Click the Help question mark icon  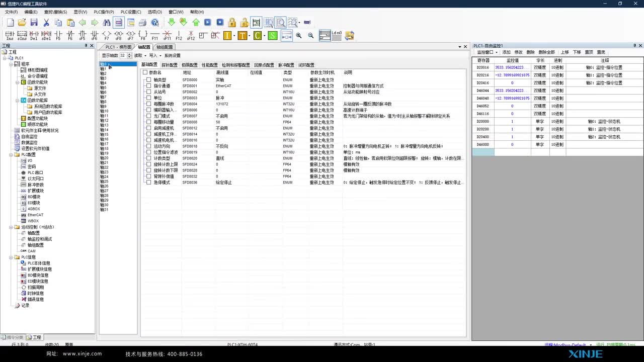(x=155, y=22)
